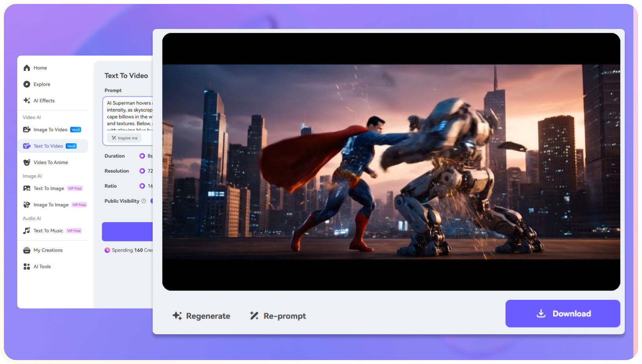
Task: Click the Explore compass icon
Action: pos(27,84)
